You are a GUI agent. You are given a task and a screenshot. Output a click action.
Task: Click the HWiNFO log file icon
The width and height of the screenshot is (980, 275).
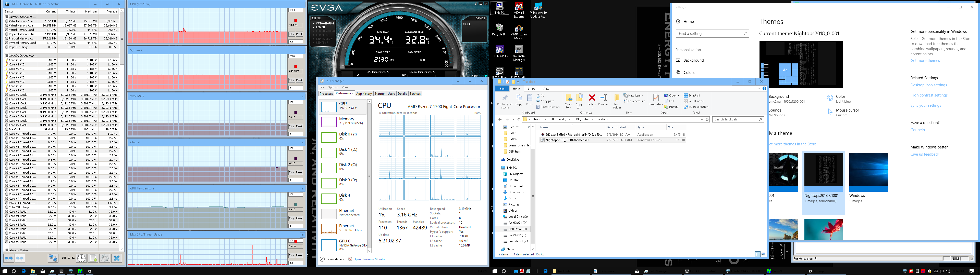pos(93,258)
